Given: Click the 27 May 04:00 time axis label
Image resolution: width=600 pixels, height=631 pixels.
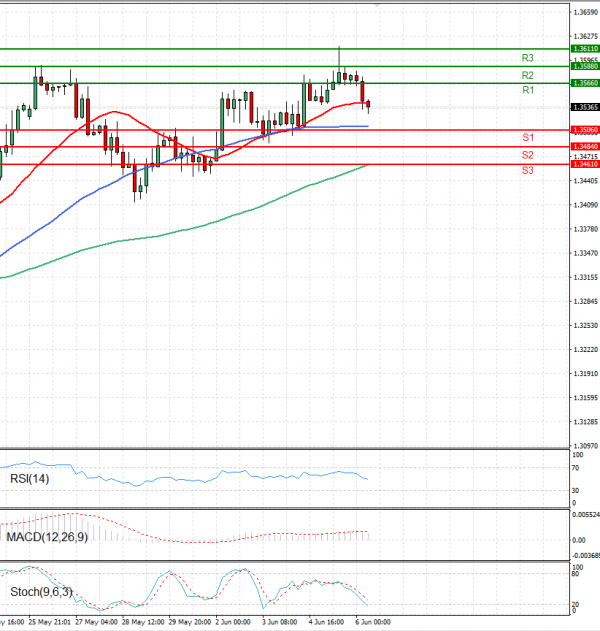Looking at the screenshot, I should point(96,621).
